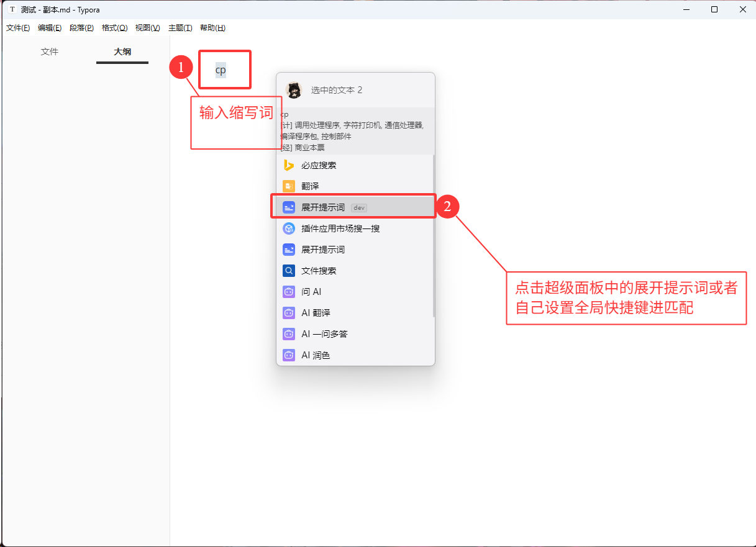
Task: Click the AI 翻译 robot icon
Action: click(x=289, y=313)
